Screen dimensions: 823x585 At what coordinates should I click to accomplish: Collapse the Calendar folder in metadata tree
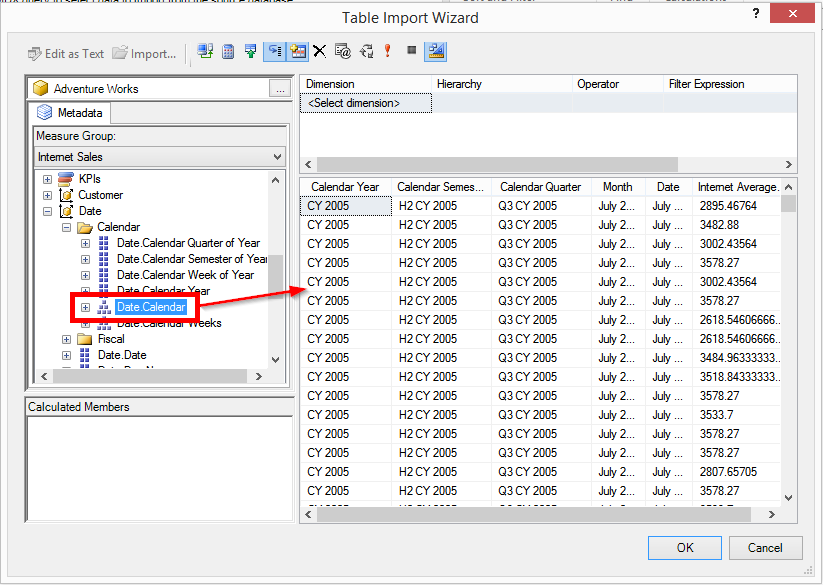66,226
